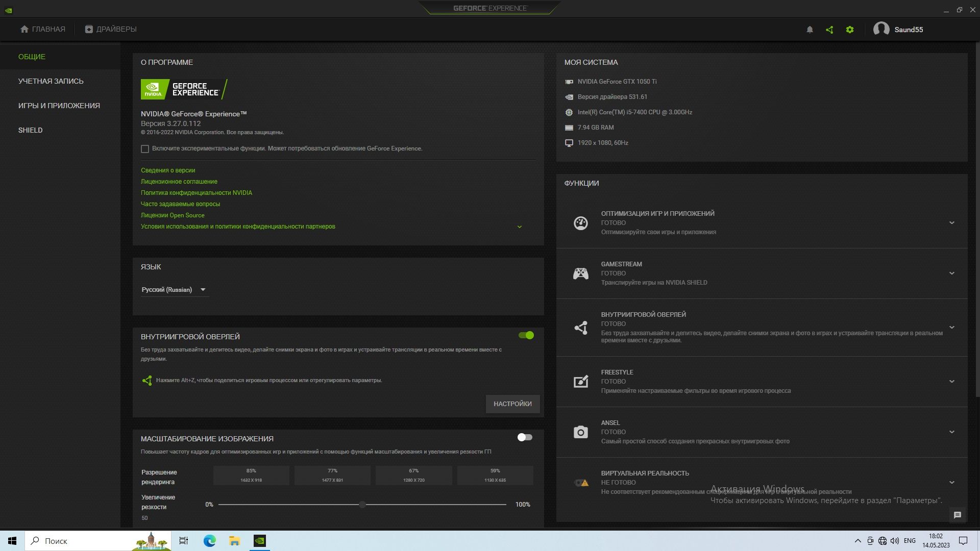Select ИГРЫ И ПРИЛОЖЕНИЯ in the sidebar
The width and height of the screenshot is (980, 551).
click(x=59, y=106)
